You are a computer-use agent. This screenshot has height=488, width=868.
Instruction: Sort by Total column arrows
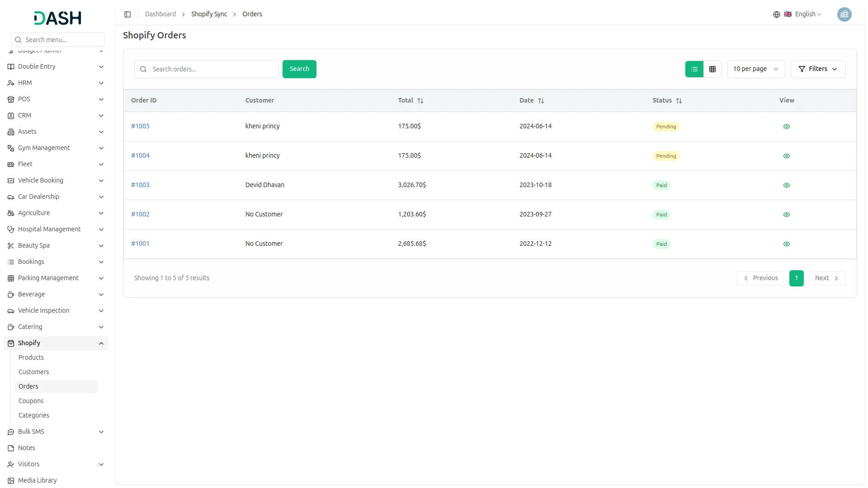coord(420,101)
